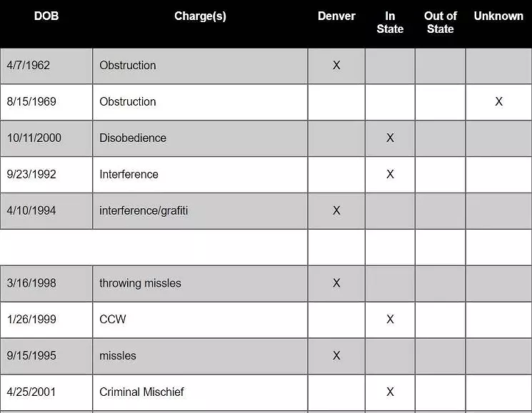Select the throwing missles charge cell
This screenshot has width=532, height=413.
200,283
